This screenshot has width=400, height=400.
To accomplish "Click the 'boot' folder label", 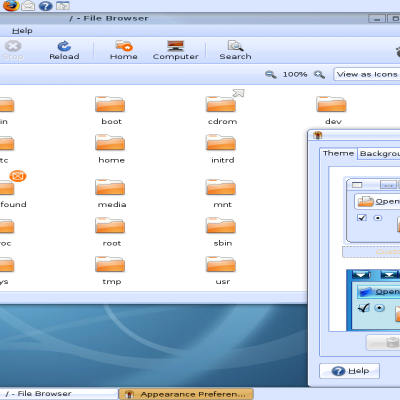I will point(112,121).
